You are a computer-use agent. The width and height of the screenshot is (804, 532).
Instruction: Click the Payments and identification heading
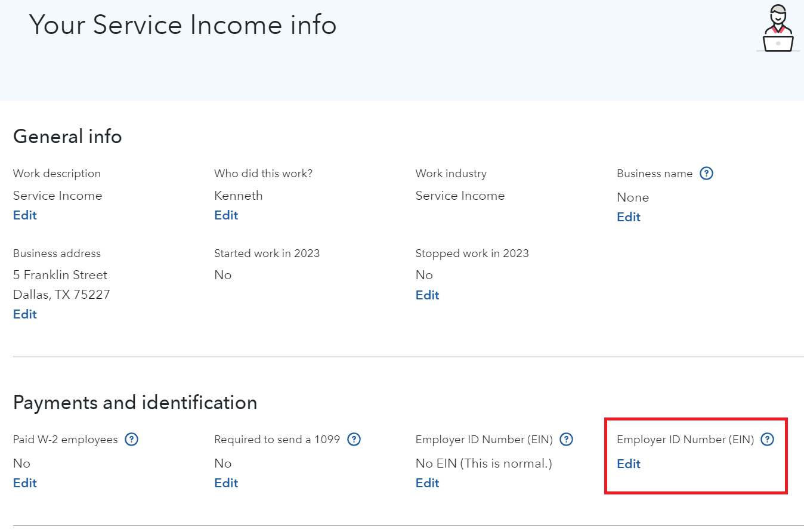pos(135,403)
